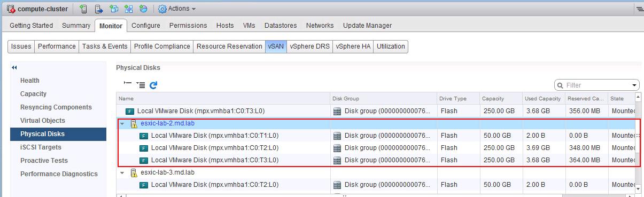This screenshot has height=197, width=644.
Task: Select the Utilization sub-tab
Action: (x=391, y=46)
